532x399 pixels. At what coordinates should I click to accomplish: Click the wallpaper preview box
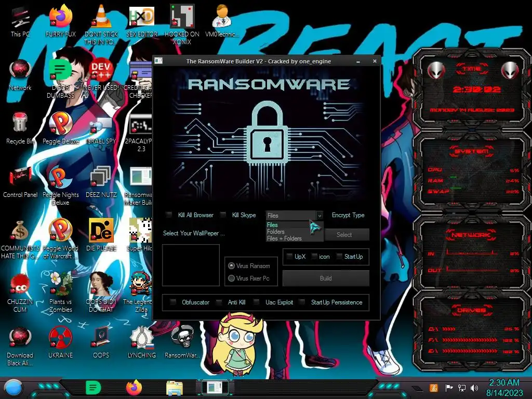191,265
